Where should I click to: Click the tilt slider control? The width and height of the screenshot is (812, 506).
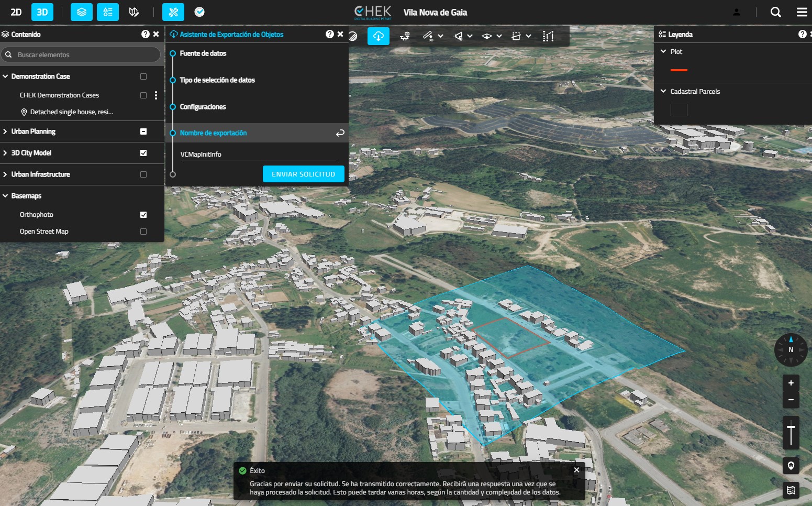[x=791, y=433]
